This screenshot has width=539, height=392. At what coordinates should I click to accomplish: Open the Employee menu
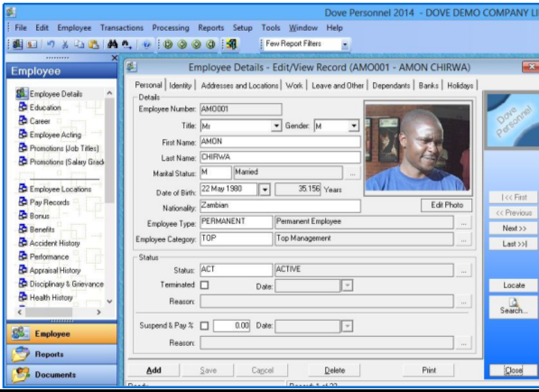[74, 28]
